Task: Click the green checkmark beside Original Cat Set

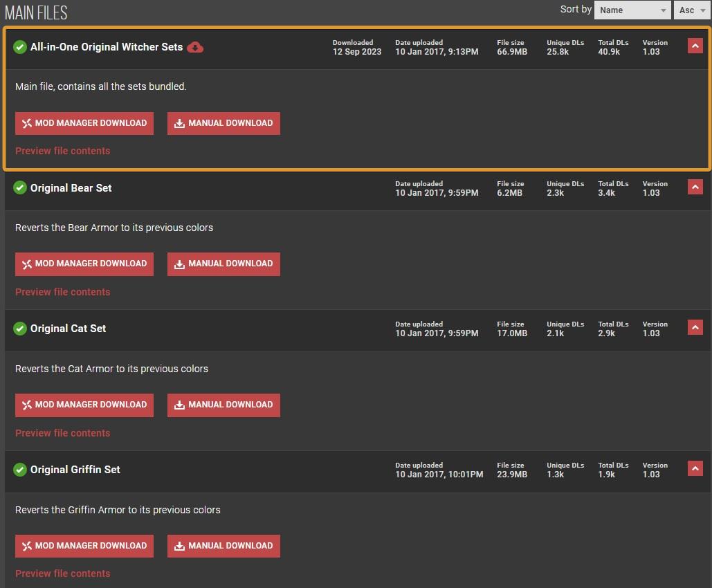Action: [20, 329]
